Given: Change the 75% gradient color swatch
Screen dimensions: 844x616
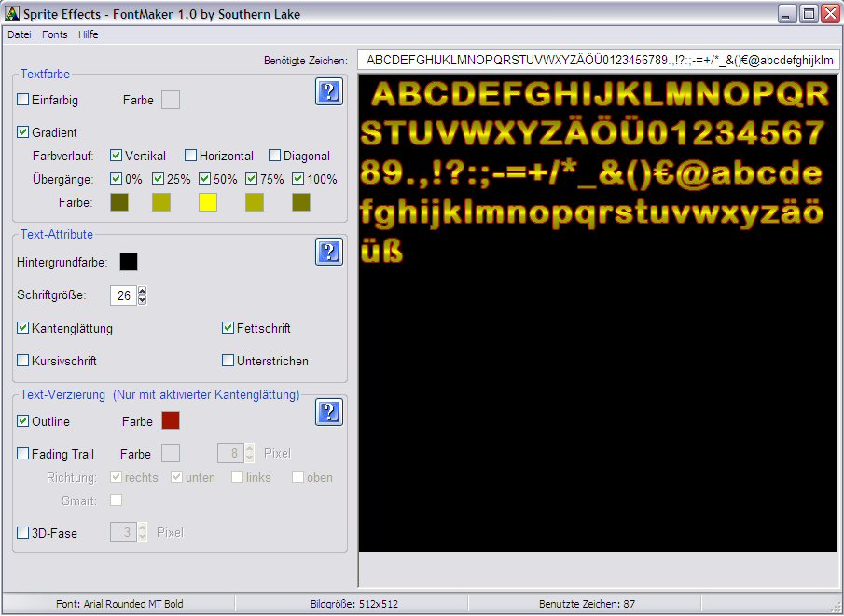Looking at the screenshot, I should pos(255,202).
